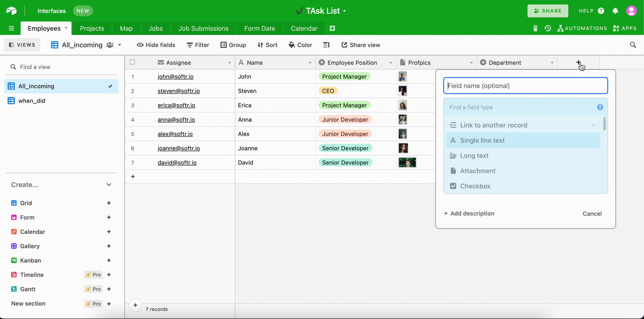
Task: Click the Field name input box
Action: 525,86
